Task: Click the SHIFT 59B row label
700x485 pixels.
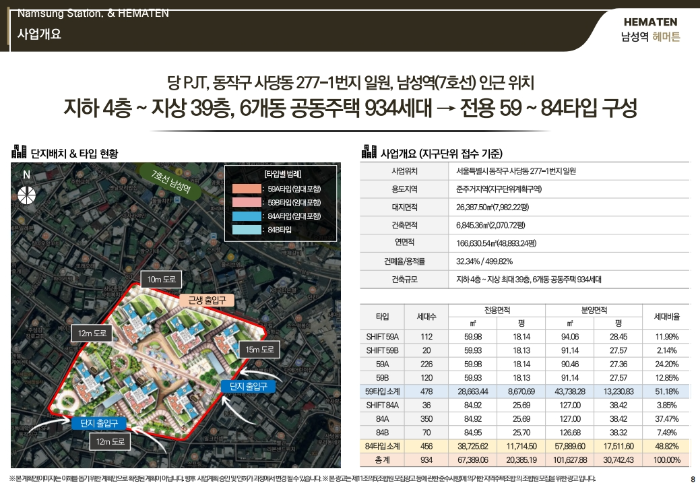Action: (x=382, y=351)
